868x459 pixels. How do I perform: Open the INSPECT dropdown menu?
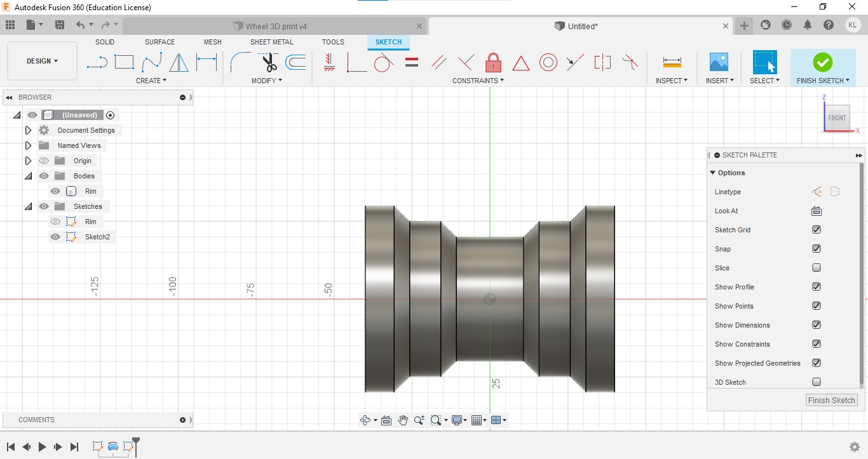[672, 81]
